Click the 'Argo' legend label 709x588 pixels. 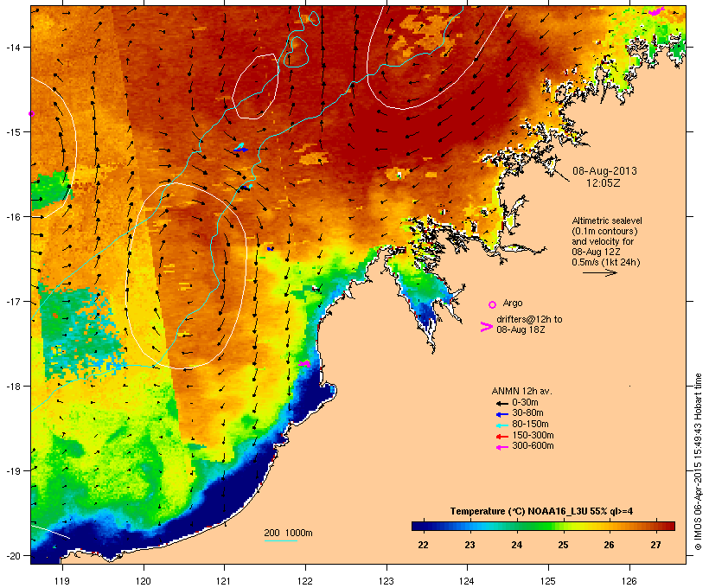pos(513,303)
